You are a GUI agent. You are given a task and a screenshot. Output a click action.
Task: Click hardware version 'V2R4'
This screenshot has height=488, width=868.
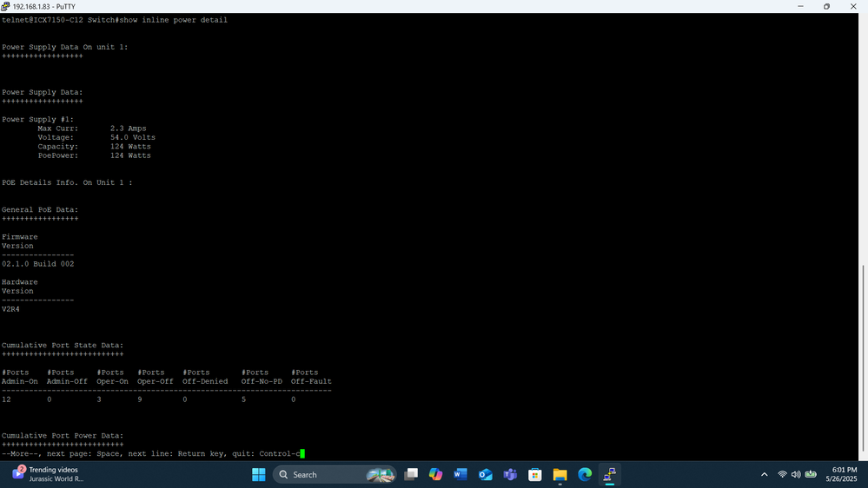point(10,309)
